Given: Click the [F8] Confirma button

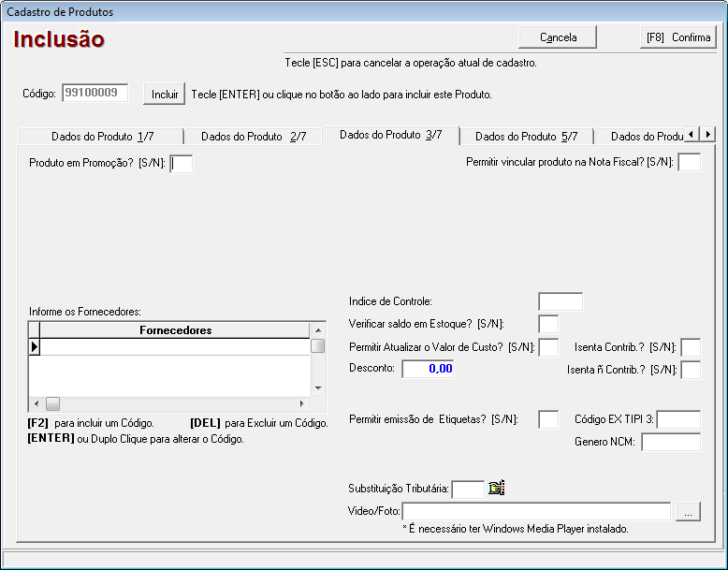Looking at the screenshot, I should 677,37.
